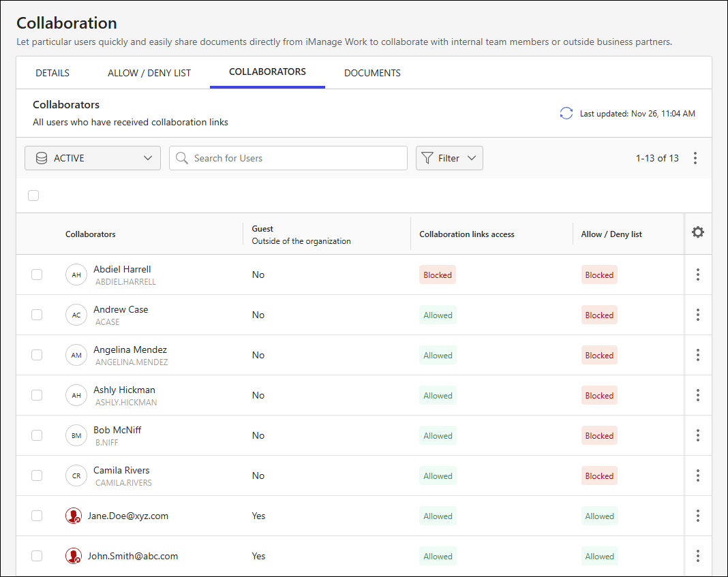Open the ALLOW / DENY LIST tab

click(x=149, y=72)
